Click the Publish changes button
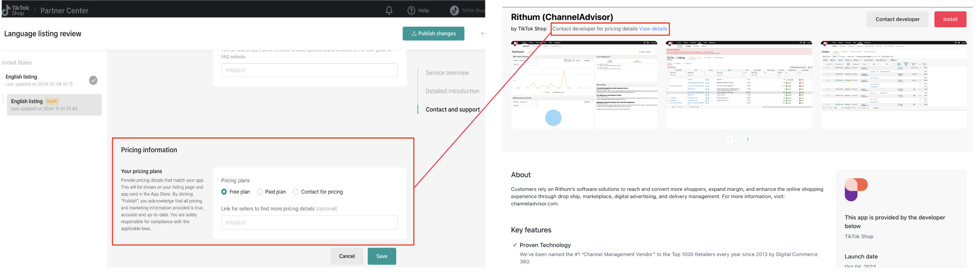Screen dimensions: 980x272 point(433,34)
